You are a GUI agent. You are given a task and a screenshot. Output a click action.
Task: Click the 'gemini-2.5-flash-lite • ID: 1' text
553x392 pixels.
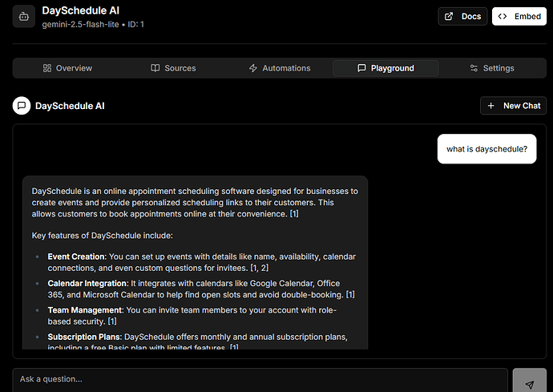point(93,24)
